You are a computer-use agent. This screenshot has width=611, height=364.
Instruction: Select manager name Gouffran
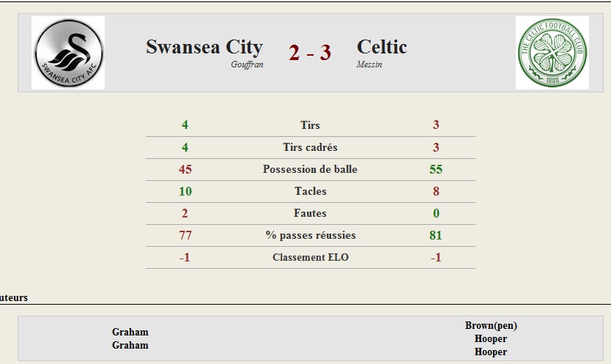pos(247,64)
